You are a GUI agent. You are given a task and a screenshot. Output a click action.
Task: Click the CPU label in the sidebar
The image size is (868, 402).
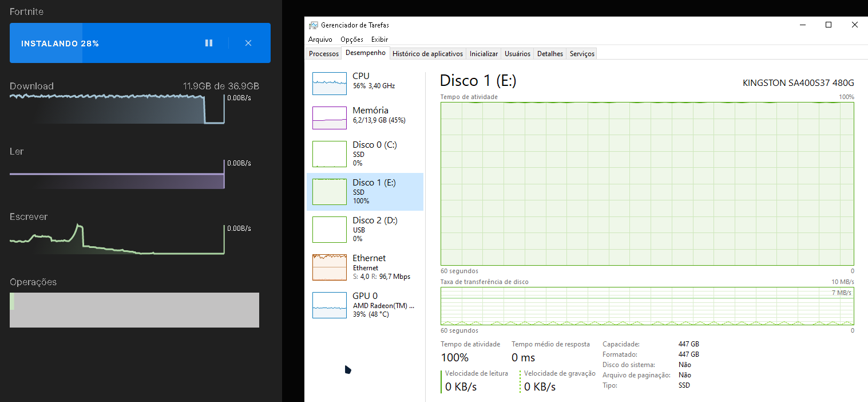coord(361,76)
